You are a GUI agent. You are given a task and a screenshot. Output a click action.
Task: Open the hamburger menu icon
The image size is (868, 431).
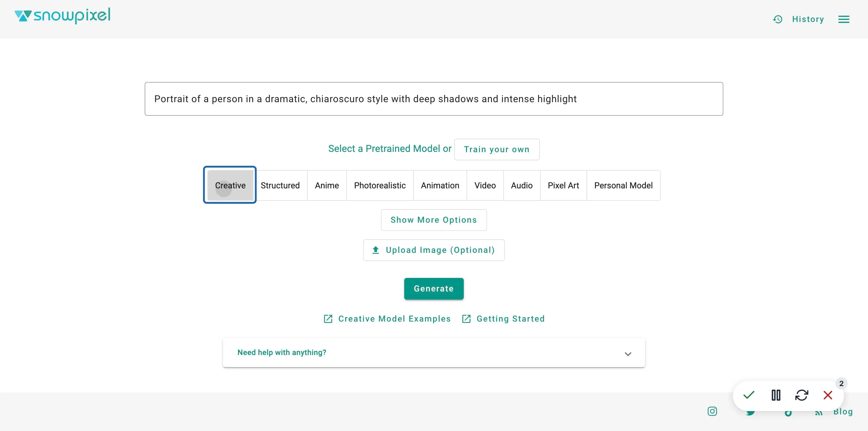click(843, 19)
